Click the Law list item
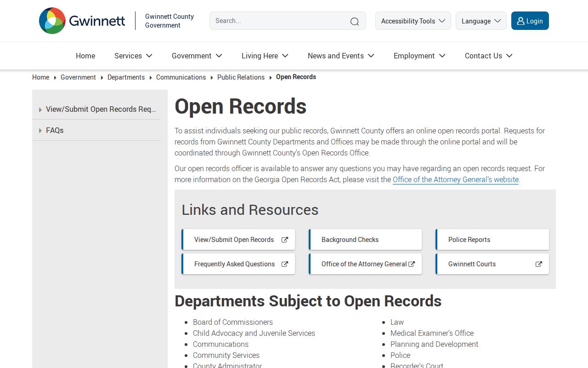This screenshot has height=368, width=588. point(397,322)
